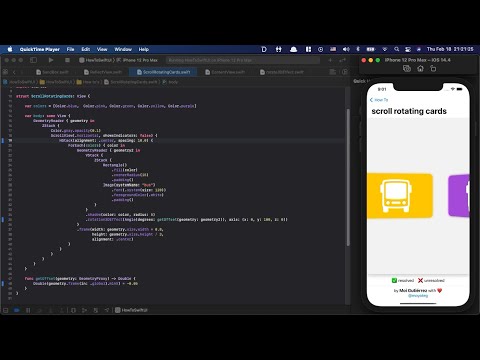
Task: Select the HowToSwiftUI scheme in toolbar
Action: click(95, 60)
